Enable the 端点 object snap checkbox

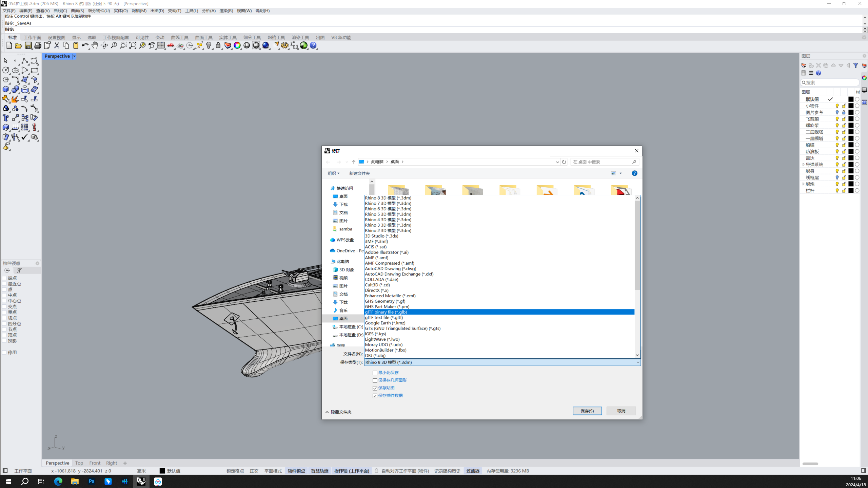tap(4, 278)
